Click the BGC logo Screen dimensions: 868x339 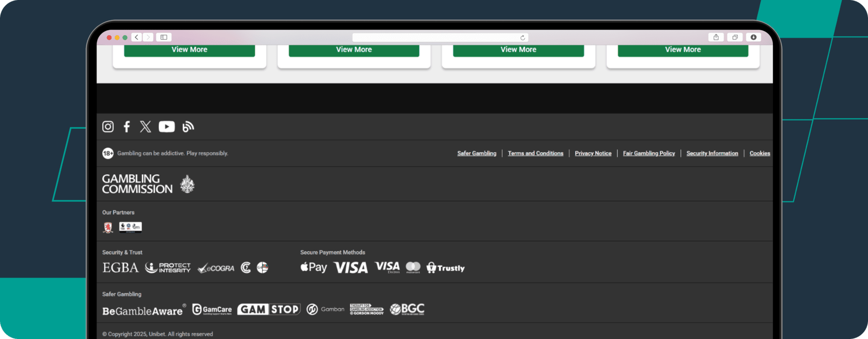pyautogui.click(x=407, y=309)
